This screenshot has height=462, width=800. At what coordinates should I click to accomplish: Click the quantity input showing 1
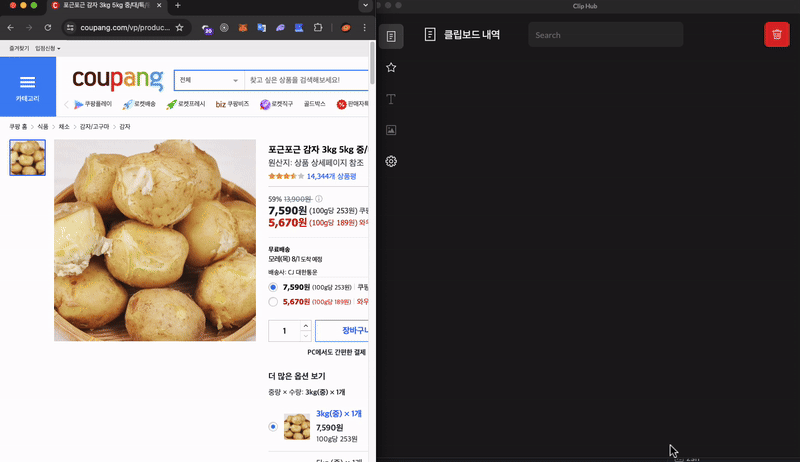point(285,331)
